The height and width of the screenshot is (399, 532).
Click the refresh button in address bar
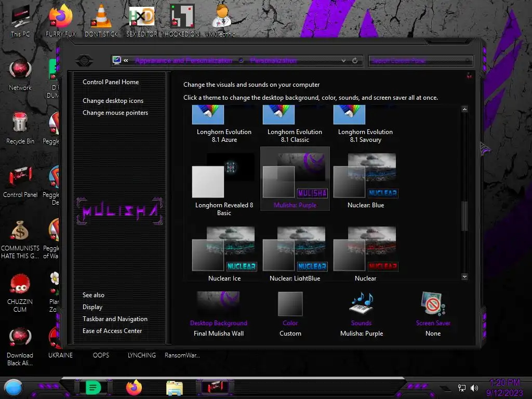point(355,61)
